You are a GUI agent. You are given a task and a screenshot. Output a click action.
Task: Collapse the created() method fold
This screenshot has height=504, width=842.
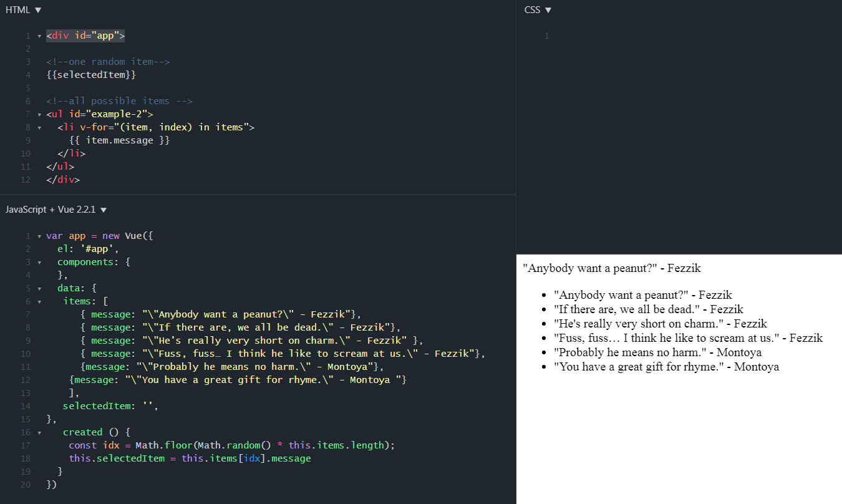[39, 432]
